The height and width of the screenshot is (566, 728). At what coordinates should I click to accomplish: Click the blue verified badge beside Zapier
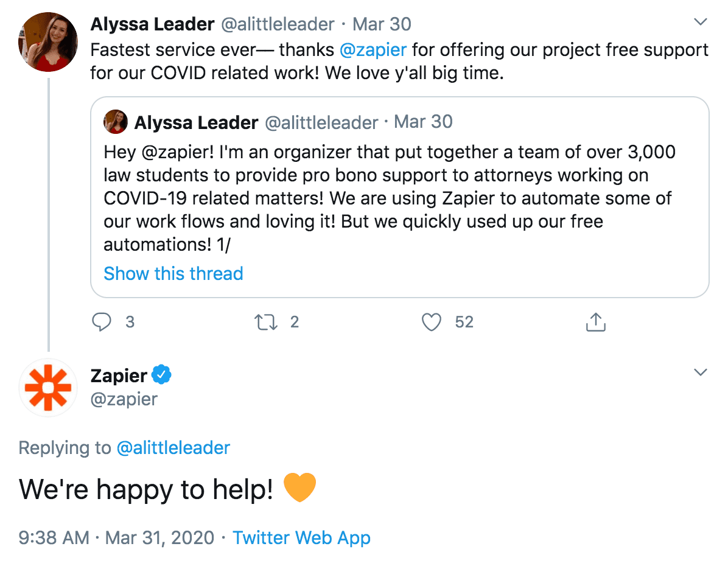pos(162,376)
